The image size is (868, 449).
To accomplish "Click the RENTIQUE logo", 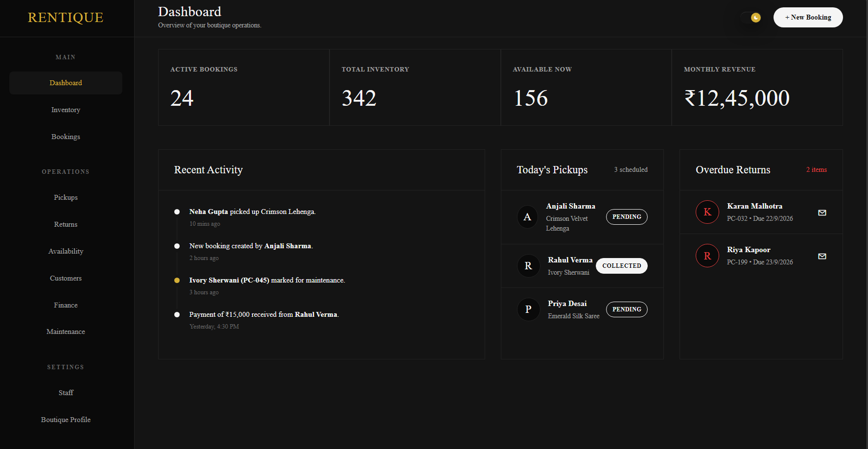I will [66, 18].
